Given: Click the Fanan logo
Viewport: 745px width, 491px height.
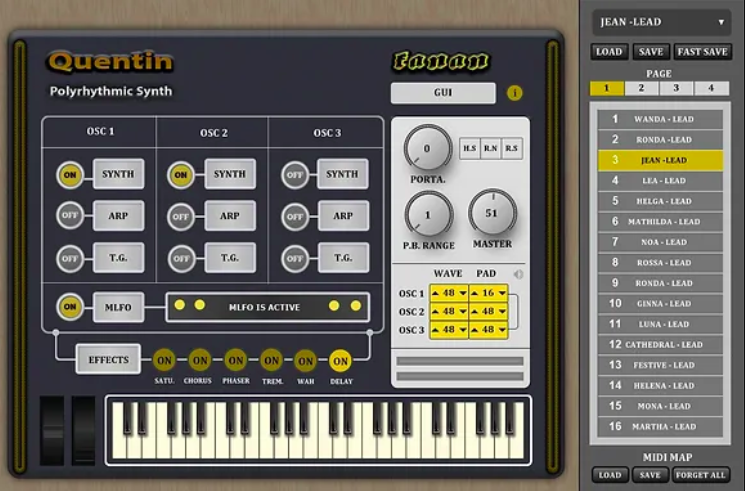Looking at the screenshot, I should coord(440,62).
